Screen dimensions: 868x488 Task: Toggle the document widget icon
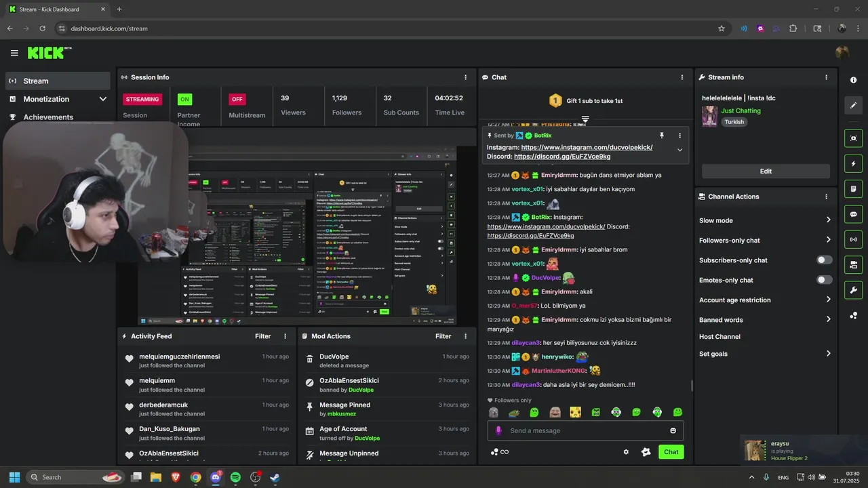(x=853, y=188)
